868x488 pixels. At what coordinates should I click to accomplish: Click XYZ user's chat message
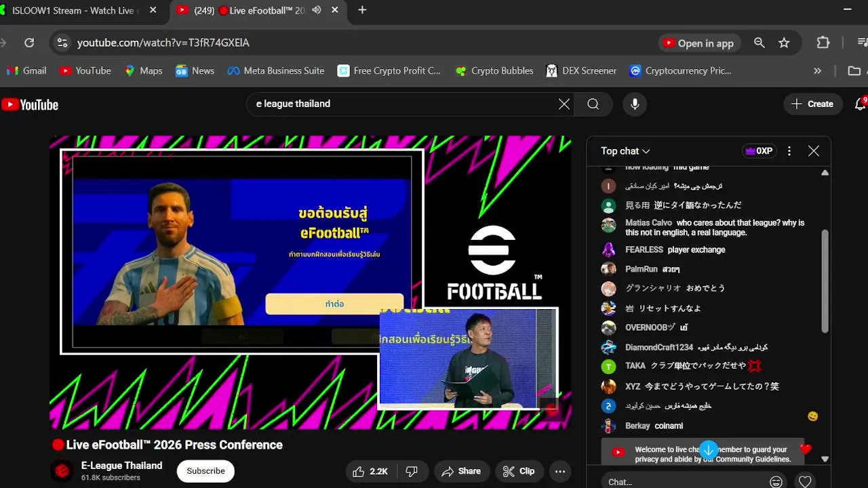(711, 386)
